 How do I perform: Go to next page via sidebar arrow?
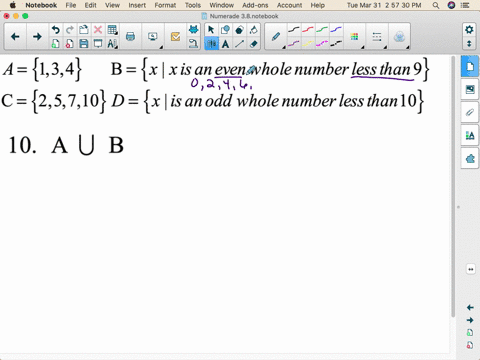[470, 320]
